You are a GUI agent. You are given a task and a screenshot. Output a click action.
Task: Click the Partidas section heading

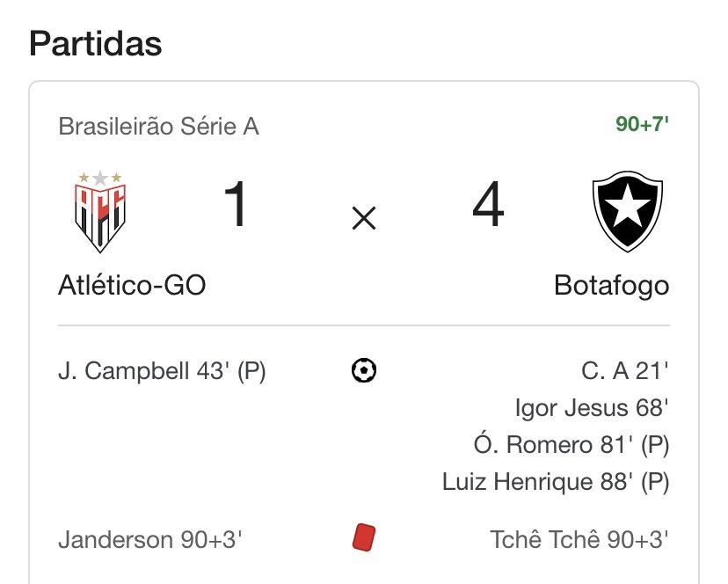(95, 43)
